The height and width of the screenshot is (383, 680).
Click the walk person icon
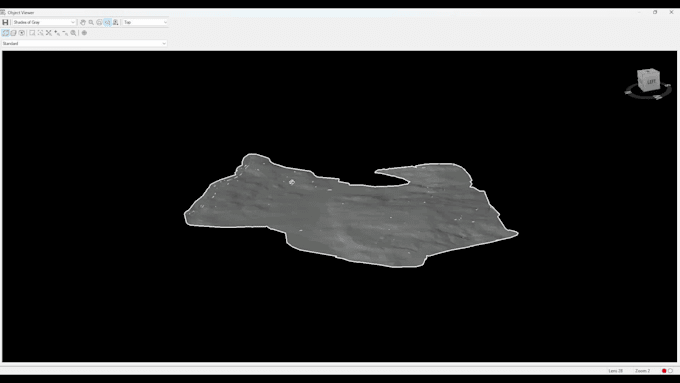[116, 22]
